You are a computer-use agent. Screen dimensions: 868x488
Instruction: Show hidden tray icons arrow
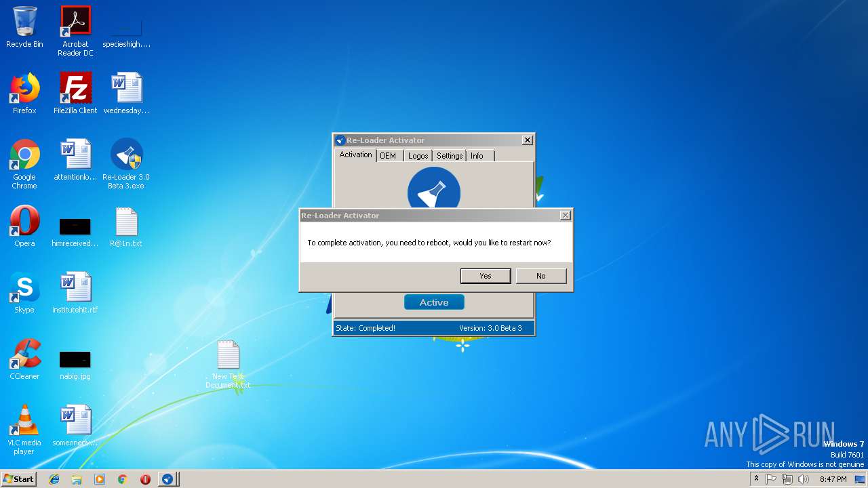click(x=756, y=479)
